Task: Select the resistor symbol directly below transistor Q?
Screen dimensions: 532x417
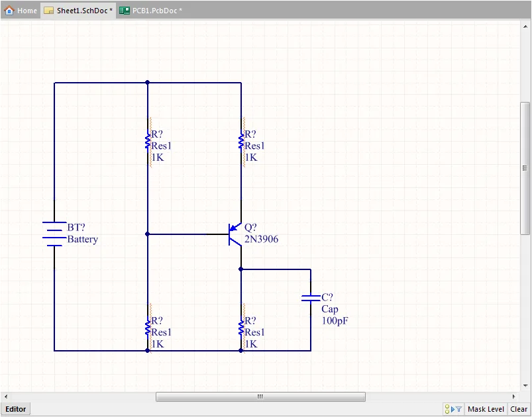Action: (241, 328)
